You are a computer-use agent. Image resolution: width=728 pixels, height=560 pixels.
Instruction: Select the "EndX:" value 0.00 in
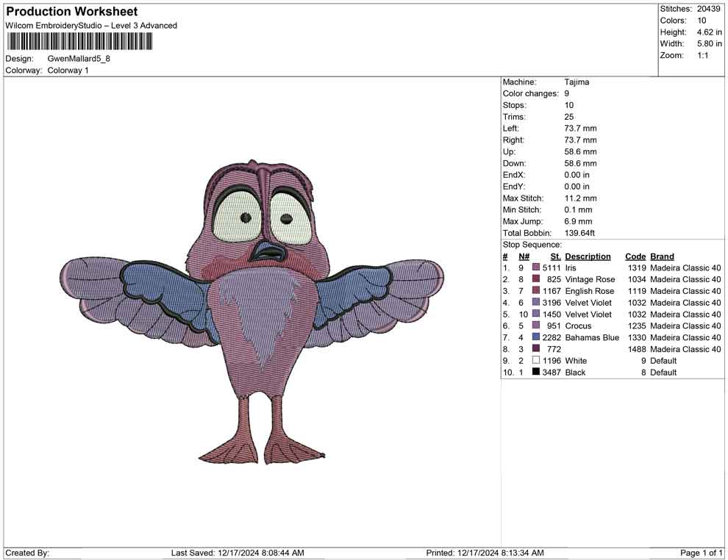pos(577,174)
